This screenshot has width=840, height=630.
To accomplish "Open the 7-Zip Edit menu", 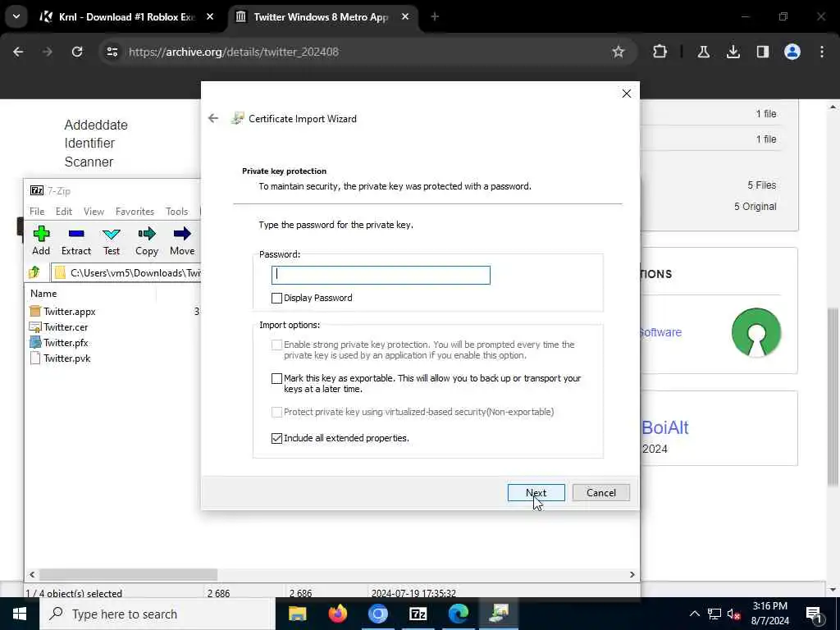I will [64, 212].
